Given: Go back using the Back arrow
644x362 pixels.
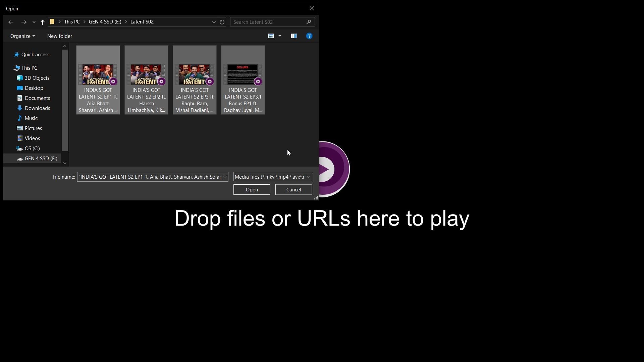Looking at the screenshot, I should point(11,22).
